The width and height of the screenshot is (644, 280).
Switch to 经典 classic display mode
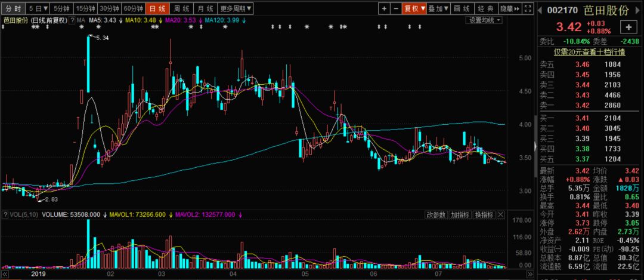click(487, 8)
